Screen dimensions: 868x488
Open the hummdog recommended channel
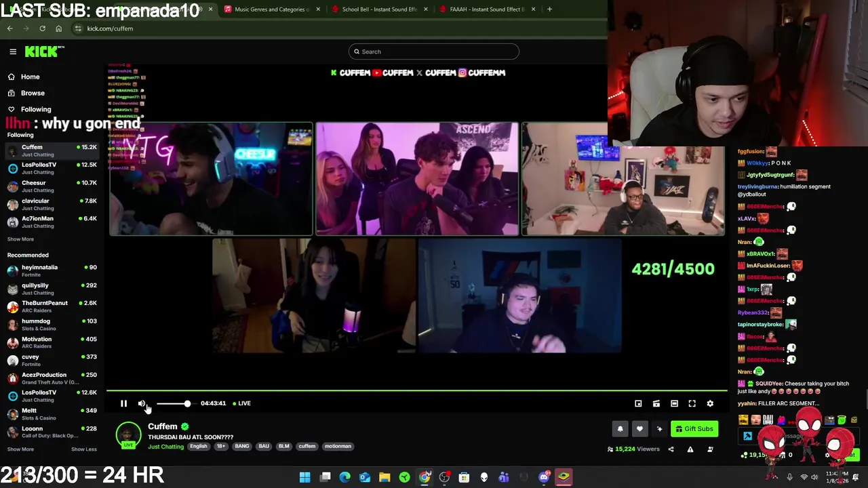pyautogui.click(x=52, y=324)
